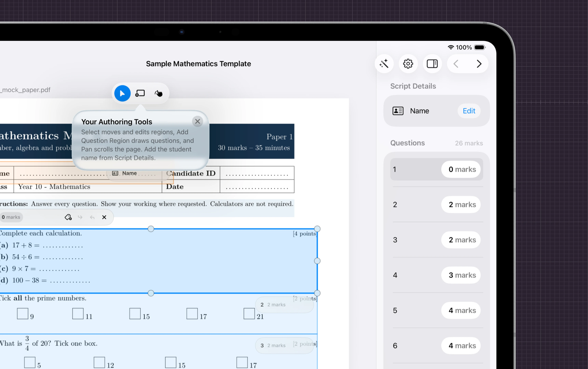Image resolution: width=588 pixels, height=369 pixels.
Task: Click the bottom edge handle of region
Action: click(x=151, y=293)
